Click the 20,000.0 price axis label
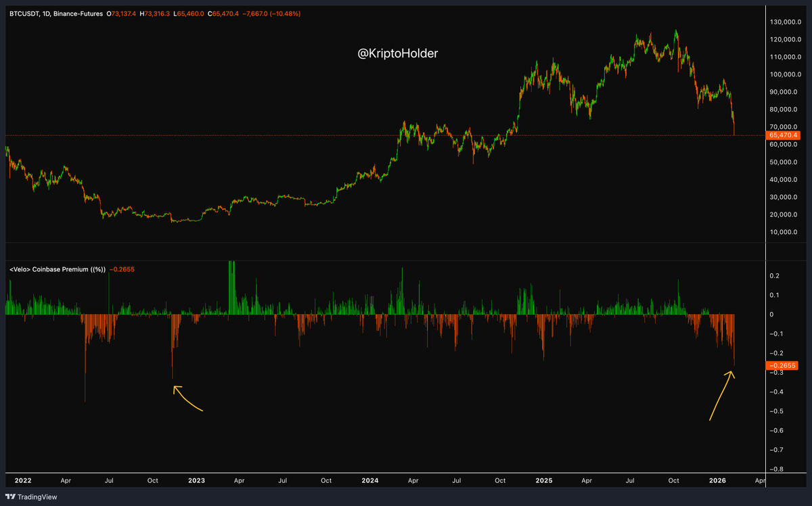 tap(784, 215)
